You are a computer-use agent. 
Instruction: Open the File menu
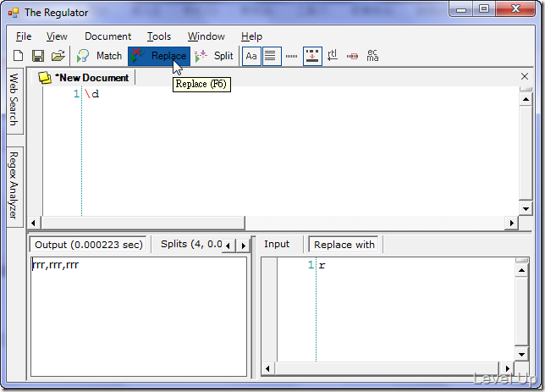coord(24,36)
